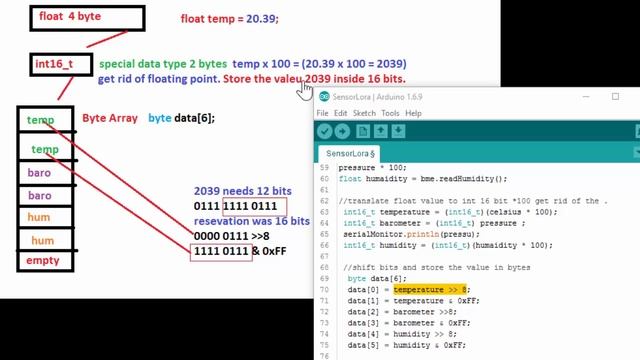Viewport: 640px width, 360px height.
Task: Maximize the Arduino window
Action: (x=615, y=97)
